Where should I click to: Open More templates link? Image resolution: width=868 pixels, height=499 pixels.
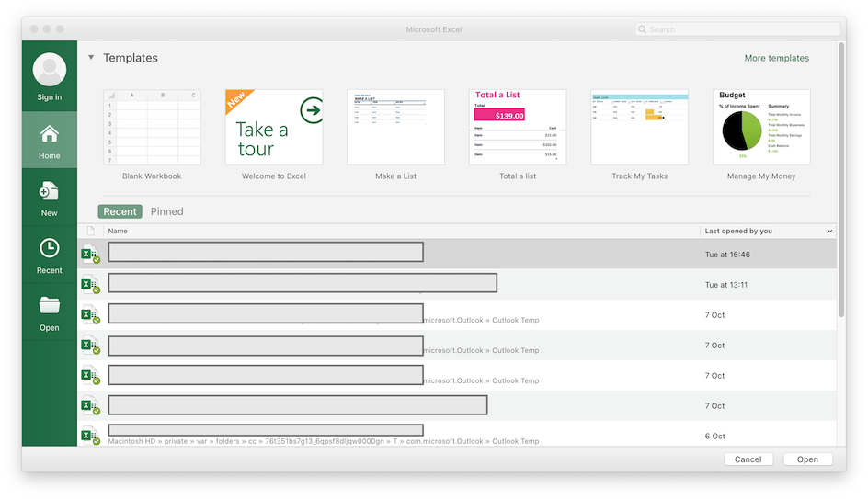click(777, 58)
